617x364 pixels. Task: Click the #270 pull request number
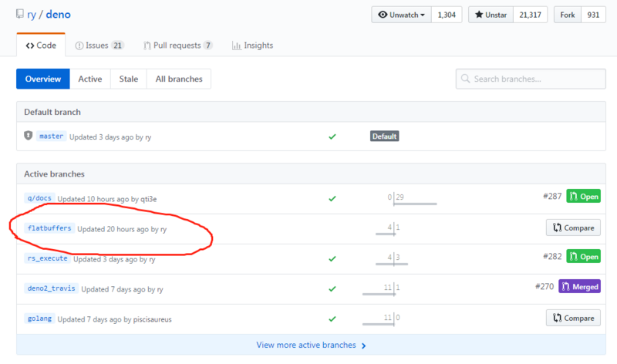point(545,286)
